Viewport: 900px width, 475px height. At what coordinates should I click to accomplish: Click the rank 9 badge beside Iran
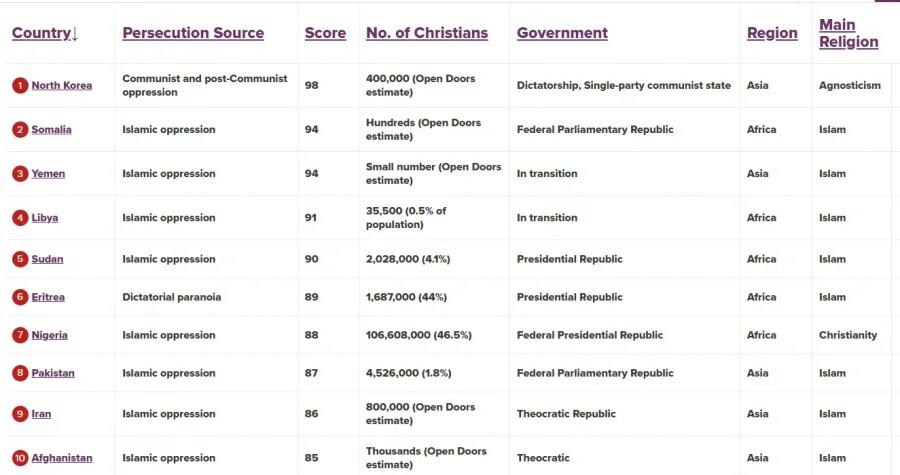pyautogui.click(x=20, y=414)
